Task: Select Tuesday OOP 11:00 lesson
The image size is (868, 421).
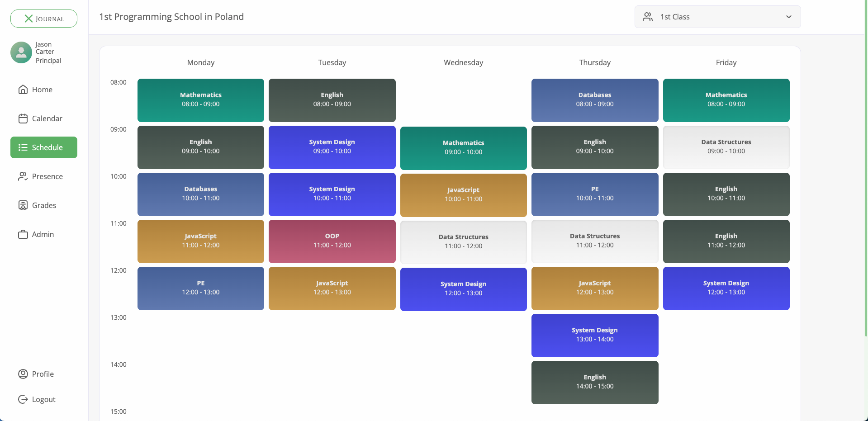Action: 332,241
